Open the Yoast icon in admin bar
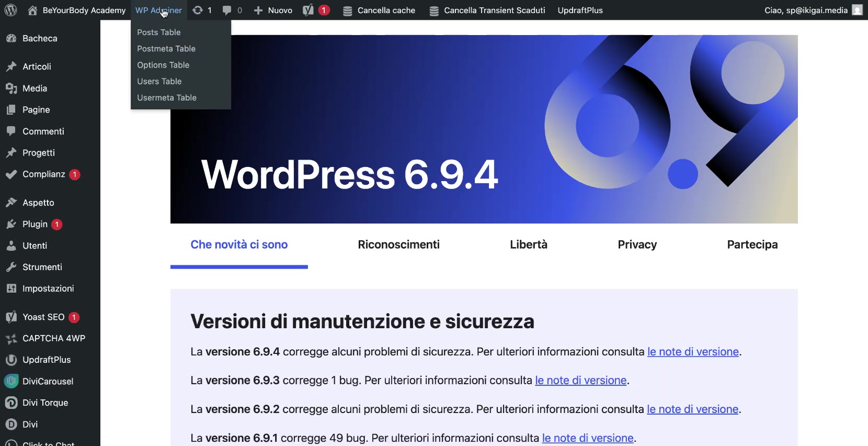This screenshot has height=446, width=868. (x=309, y=10)
